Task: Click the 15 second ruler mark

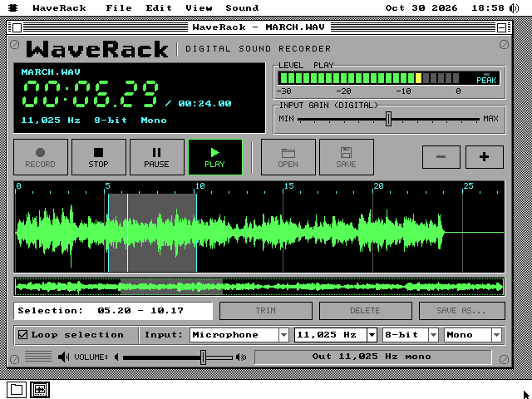Action: coord(288,186)
